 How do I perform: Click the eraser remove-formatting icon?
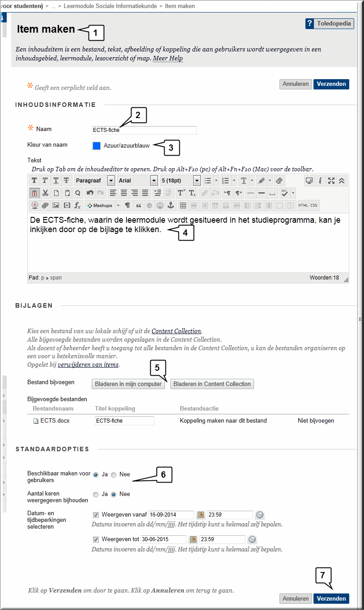[279, 181]
